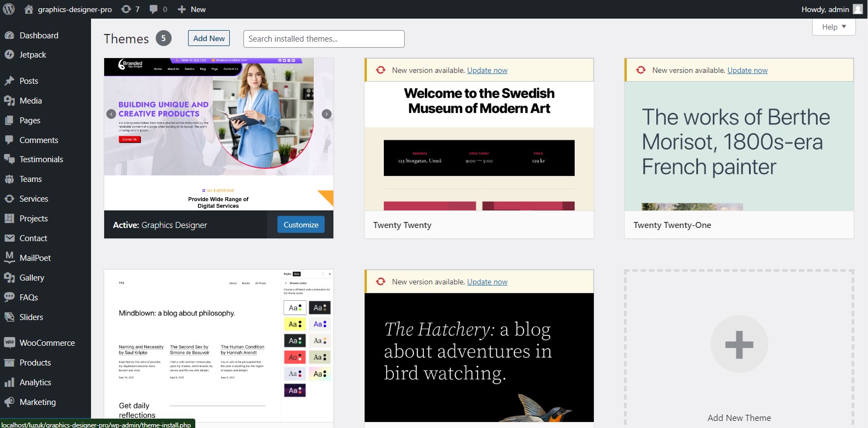Image resolution: width=868 pixels, height=428 pixels.
Task: Click the Media sidebar icon
Action: coord(9,101)
